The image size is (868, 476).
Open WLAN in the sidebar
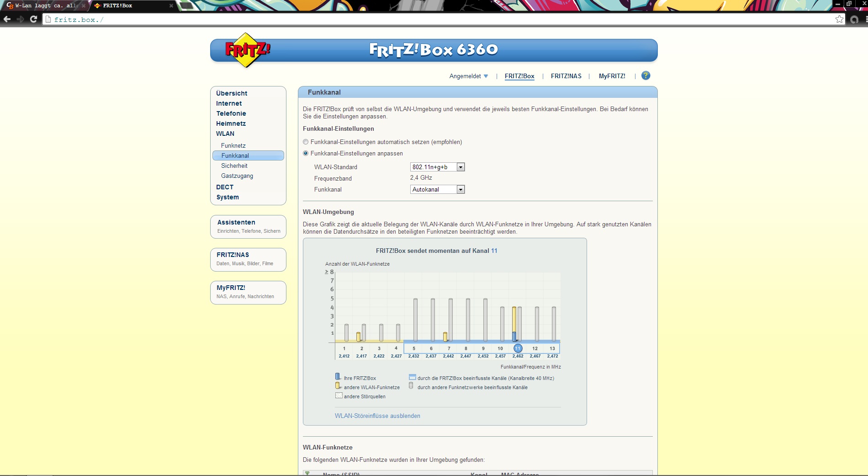pyautogui.click(x=225, y=134)
